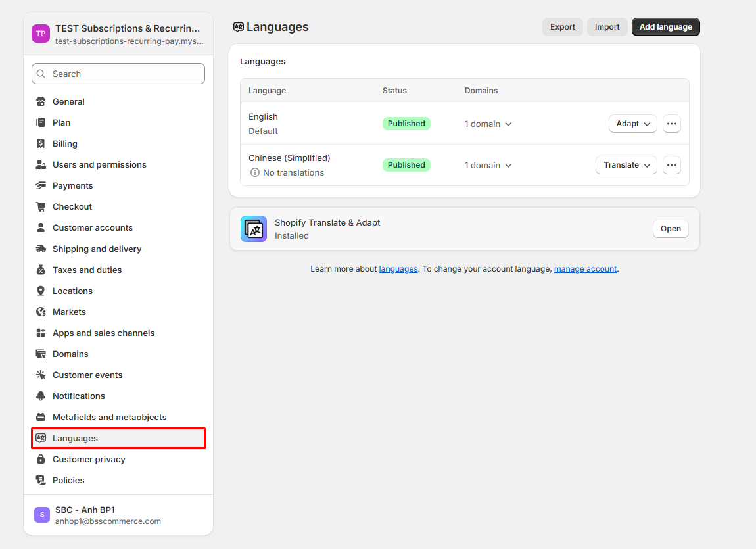Click the Shipping and delivery truck icon
Screen dimensions: 756x549
(41, 249)
